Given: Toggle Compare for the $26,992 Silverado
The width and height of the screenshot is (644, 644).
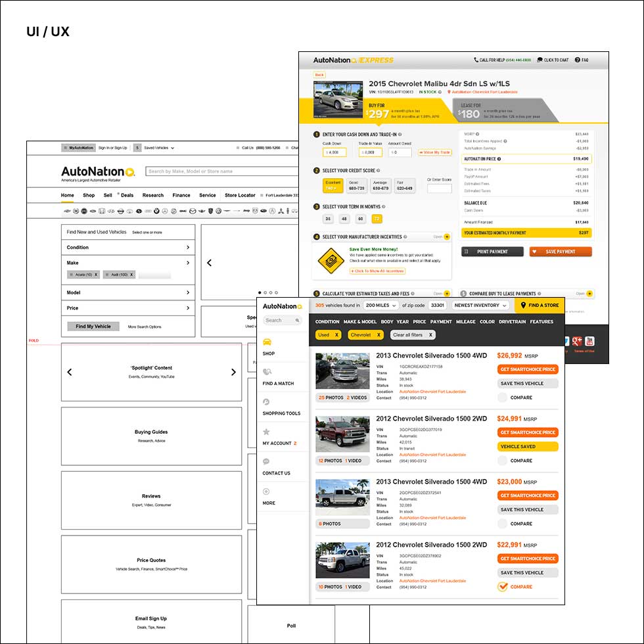Looking at the screenshot, I should click(502, 398).
